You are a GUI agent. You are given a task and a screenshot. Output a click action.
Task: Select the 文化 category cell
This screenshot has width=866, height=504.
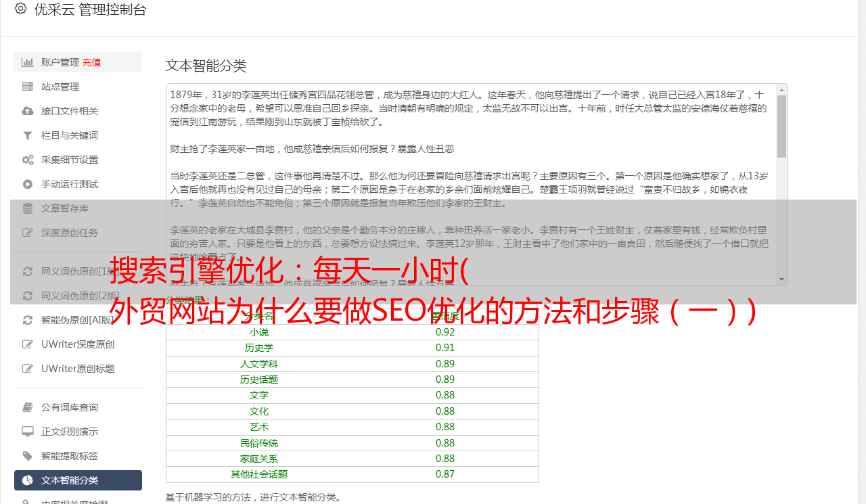pyautogui.click(x=259, y=411)
